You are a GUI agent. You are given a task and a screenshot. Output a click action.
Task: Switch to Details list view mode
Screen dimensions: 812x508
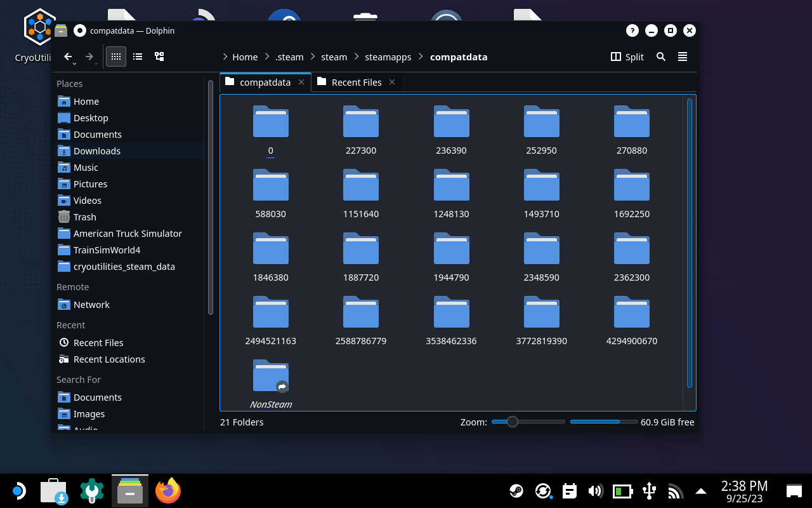pyautogui.click(x=138, y=57)
